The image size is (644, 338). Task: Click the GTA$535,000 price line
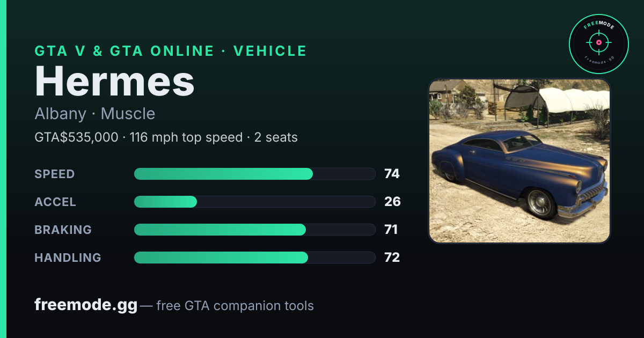tap(166, 137)
